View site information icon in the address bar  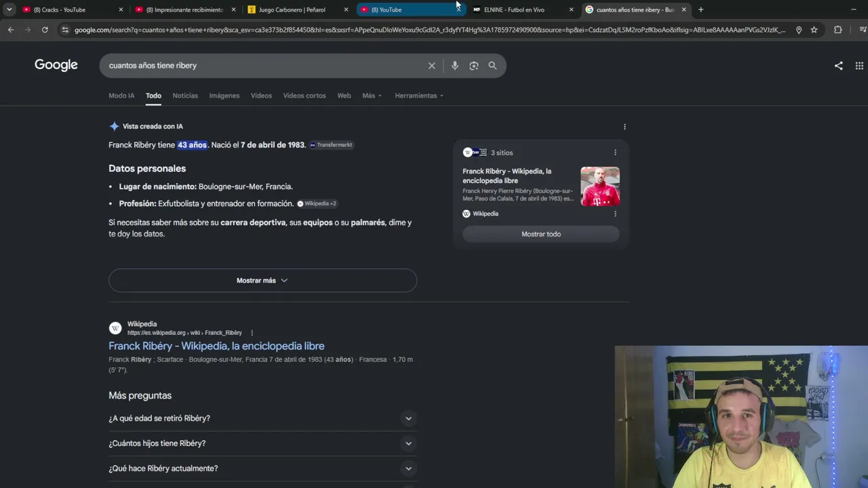coord(64,30)
